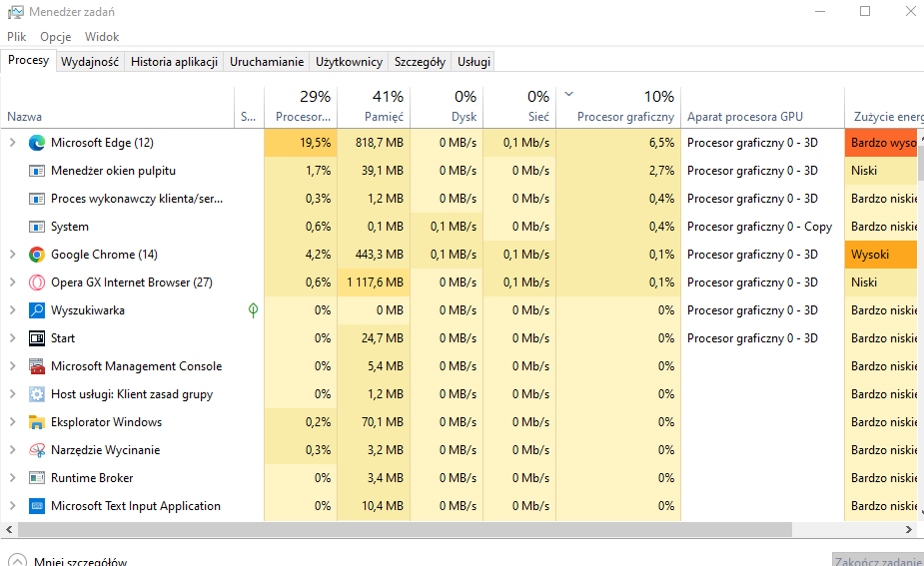
Task: Expand the Microsoft Edge (12) process group
Action: 12,143
